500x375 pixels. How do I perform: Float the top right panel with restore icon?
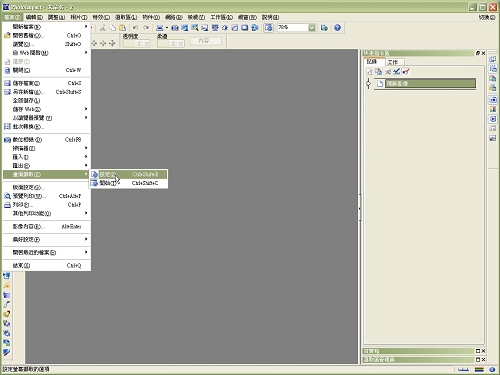478,53
